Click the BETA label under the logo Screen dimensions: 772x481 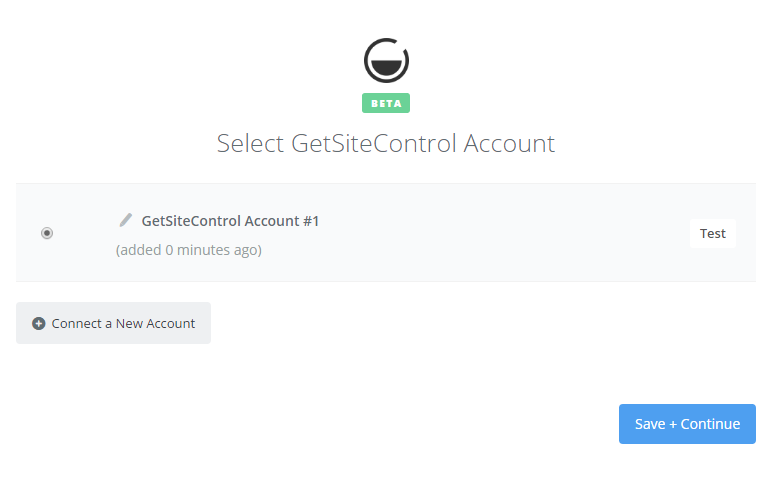(x=386, y=103)
